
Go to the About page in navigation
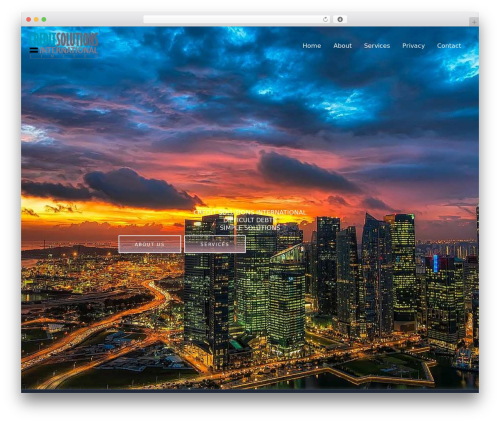[x=342, y=46]
